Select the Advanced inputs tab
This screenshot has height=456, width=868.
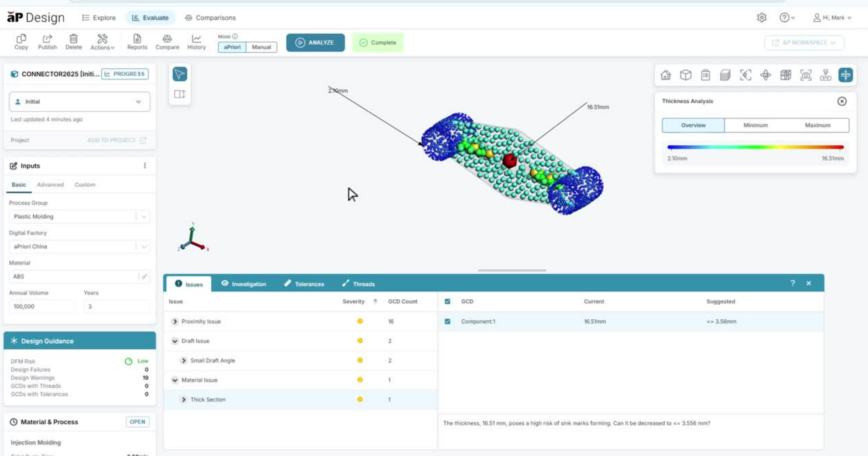[x=50, y=185]
